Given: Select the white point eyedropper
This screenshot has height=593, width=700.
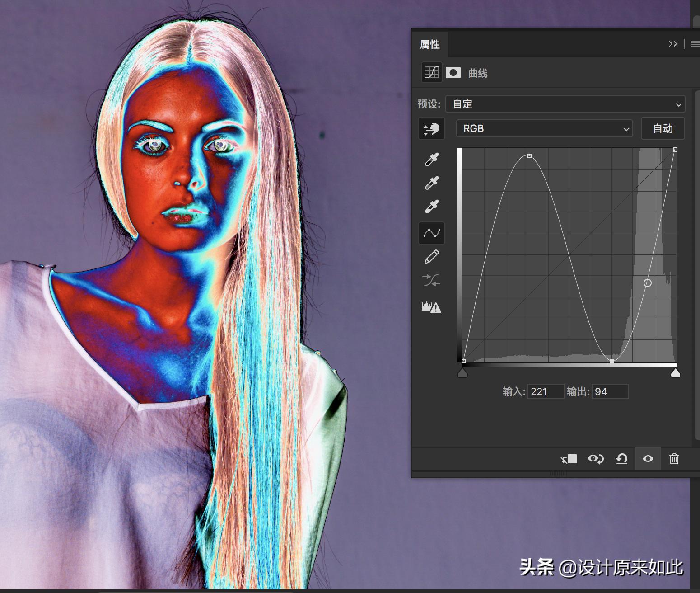Looking at the screenshot, I should 431,206.
